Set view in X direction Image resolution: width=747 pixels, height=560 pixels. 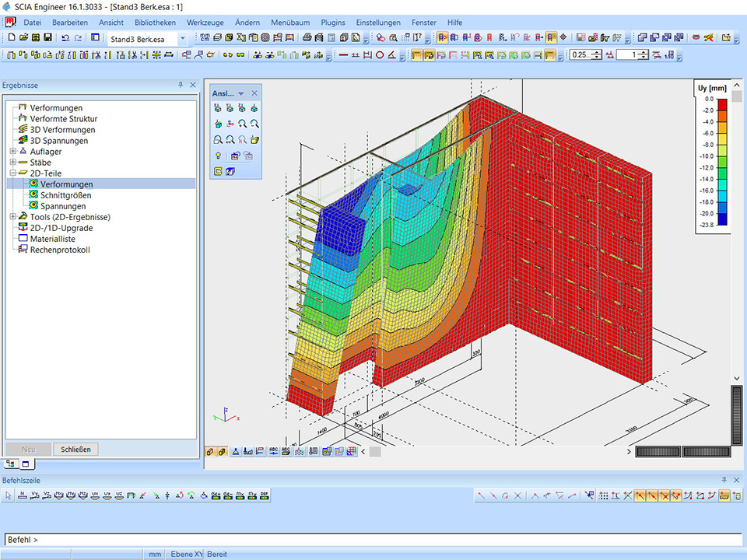pyautogui.click(x=218, y=108)
